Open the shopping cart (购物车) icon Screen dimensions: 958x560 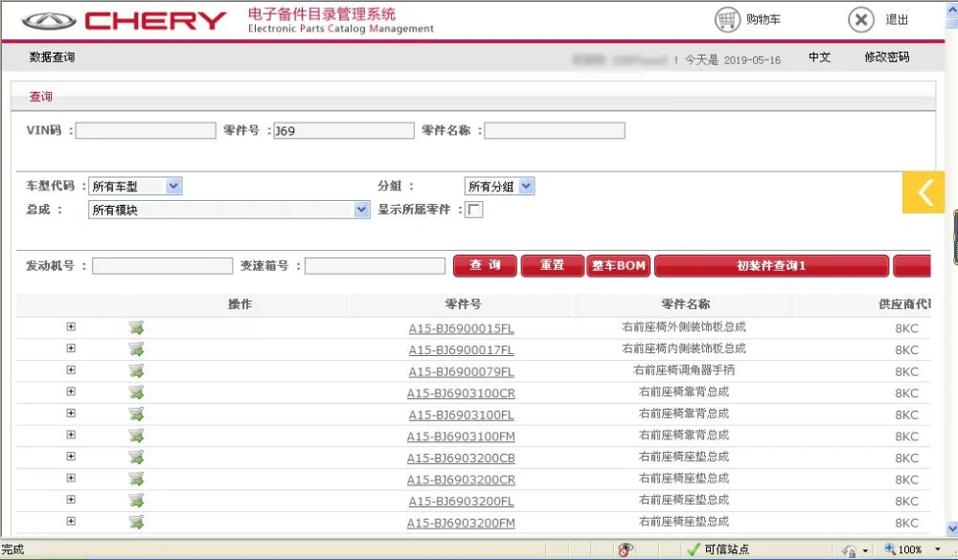[727, 19]
